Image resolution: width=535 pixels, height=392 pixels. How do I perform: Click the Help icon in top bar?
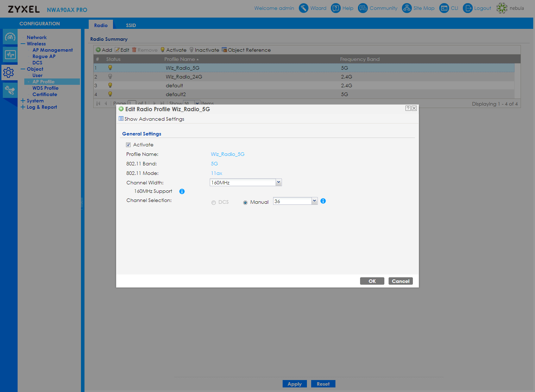pyautogui.click(x=336, y=8)
